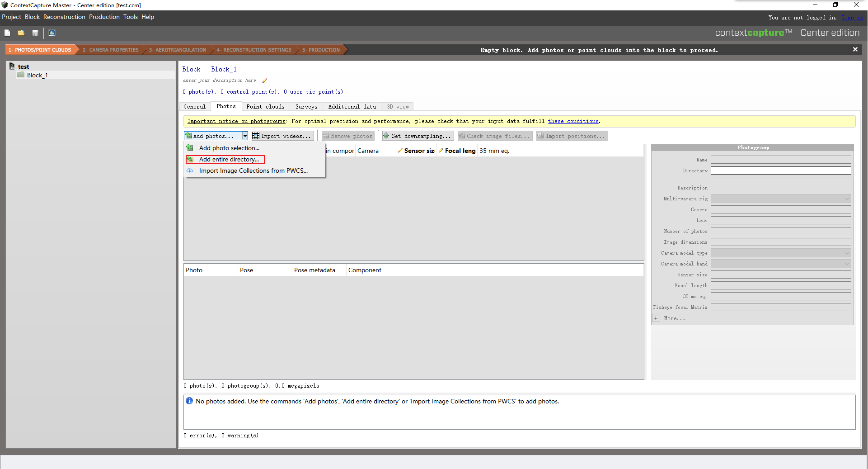This screenshot has height=469, width=868.
Task: Go to step 4 Reconstruction Settings
Action: click(253, 50)
